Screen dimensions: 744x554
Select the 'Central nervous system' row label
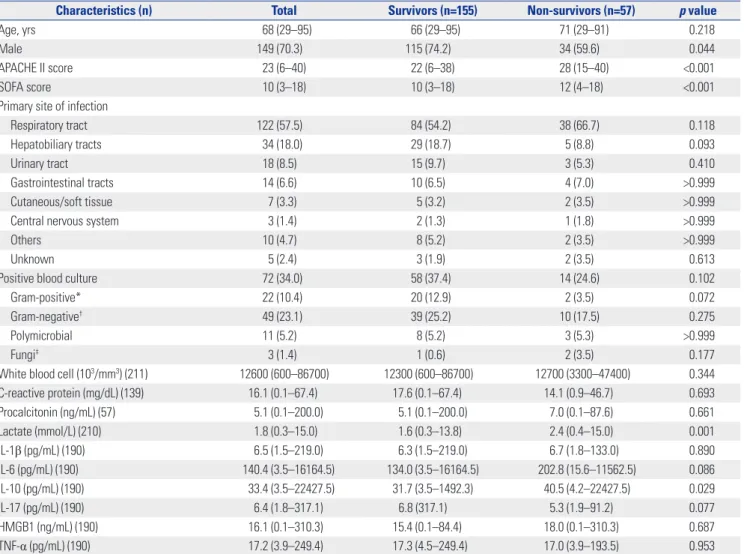[65, 221]
